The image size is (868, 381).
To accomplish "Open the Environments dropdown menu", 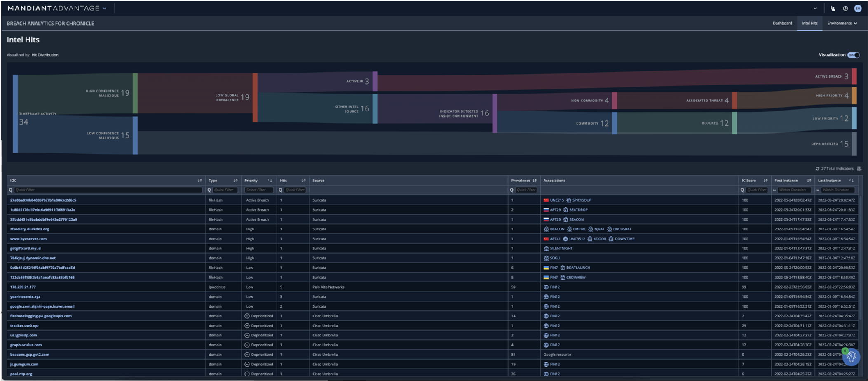I will [842, 24].
